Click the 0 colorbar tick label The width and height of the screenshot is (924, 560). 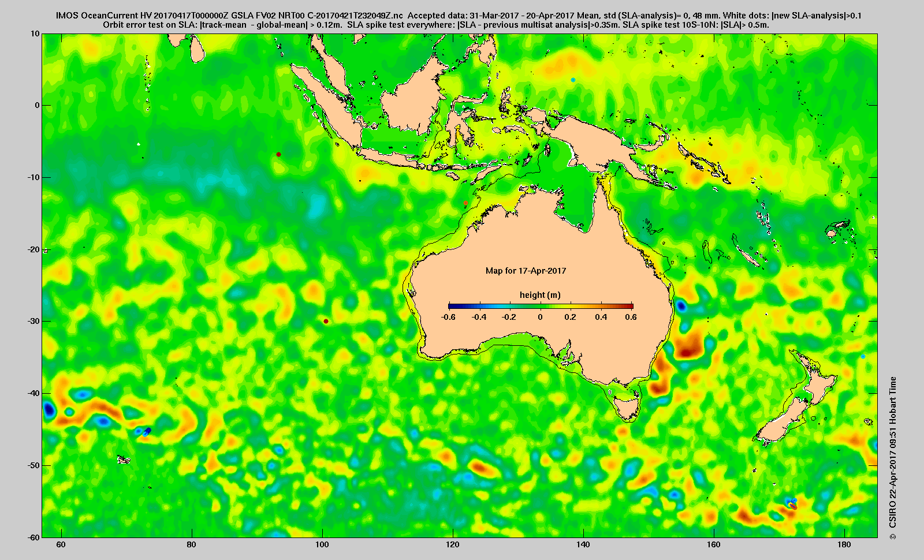pos(541,317)
